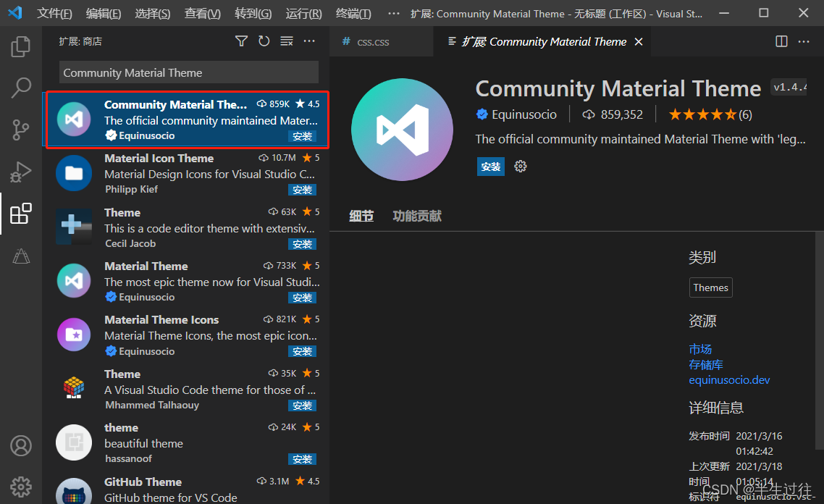Install Material Theme extension
The height and width of the screenshot is (504, 824).
302,298
